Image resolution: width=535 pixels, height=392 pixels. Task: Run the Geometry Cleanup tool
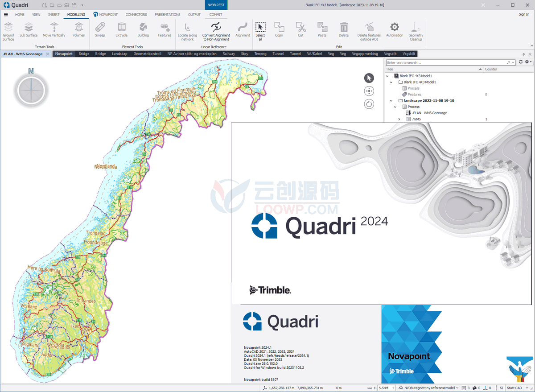tap(416, 31)
